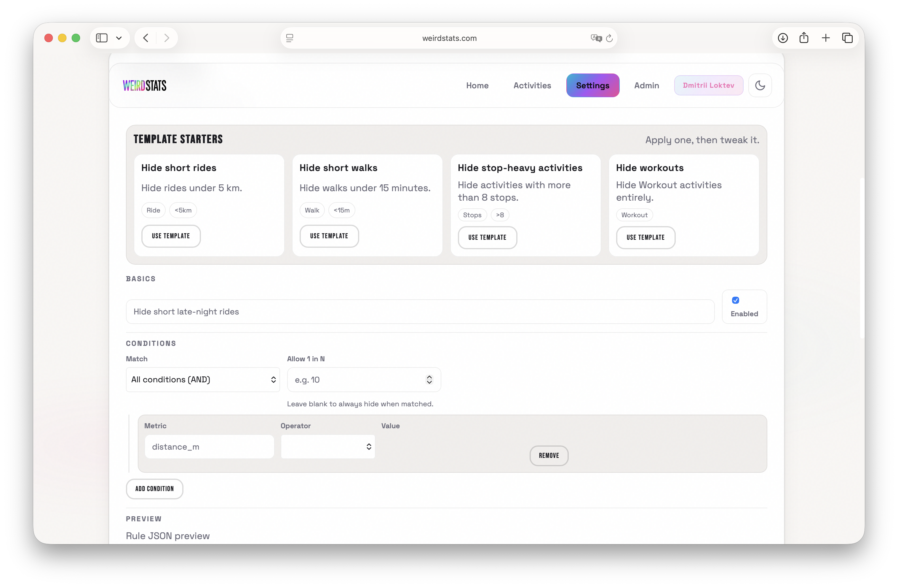Click Add Condition button
The height and width of the screenshot is (588, 898).
154,489
